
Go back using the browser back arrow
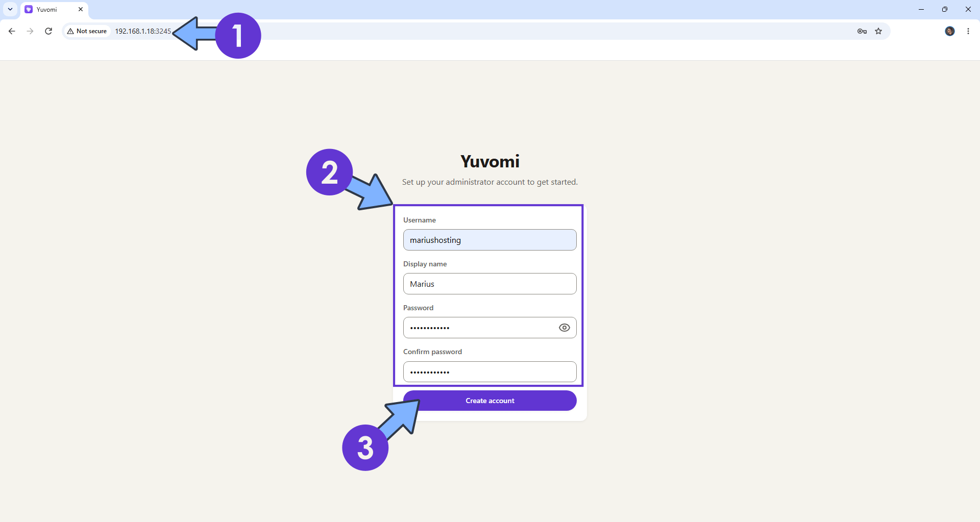[x=12, y=31]
